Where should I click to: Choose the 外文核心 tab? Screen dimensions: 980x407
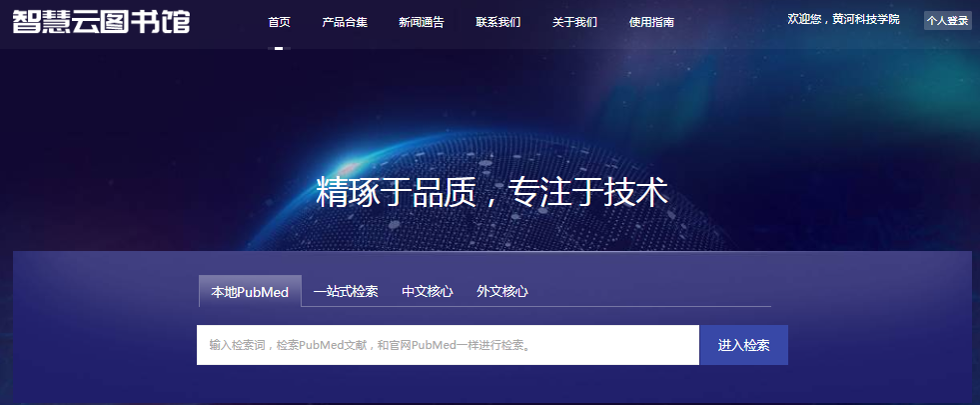[x=502, y=292]
